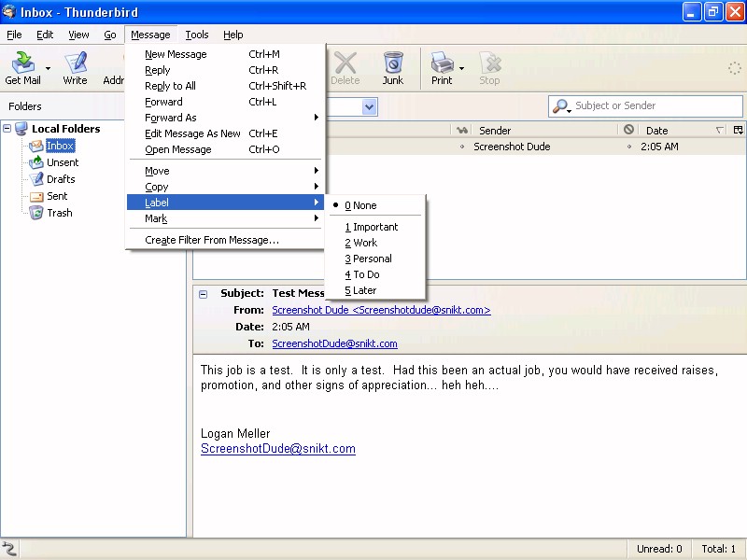Open the Tools menu
The image size is (747, 560).
point(197,35)
